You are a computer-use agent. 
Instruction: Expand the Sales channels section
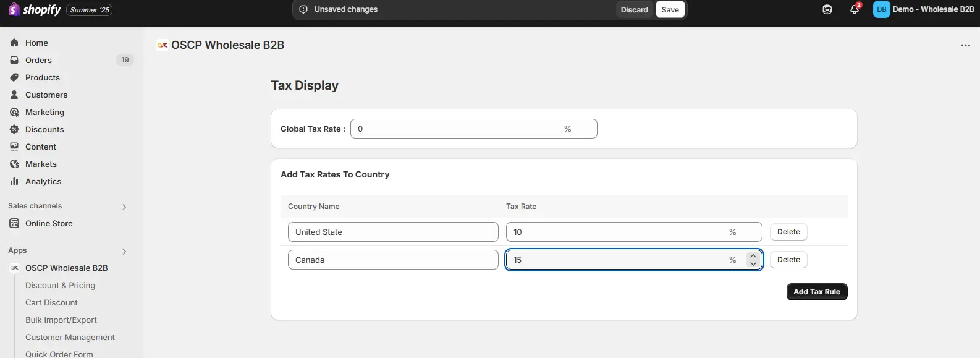124,207
